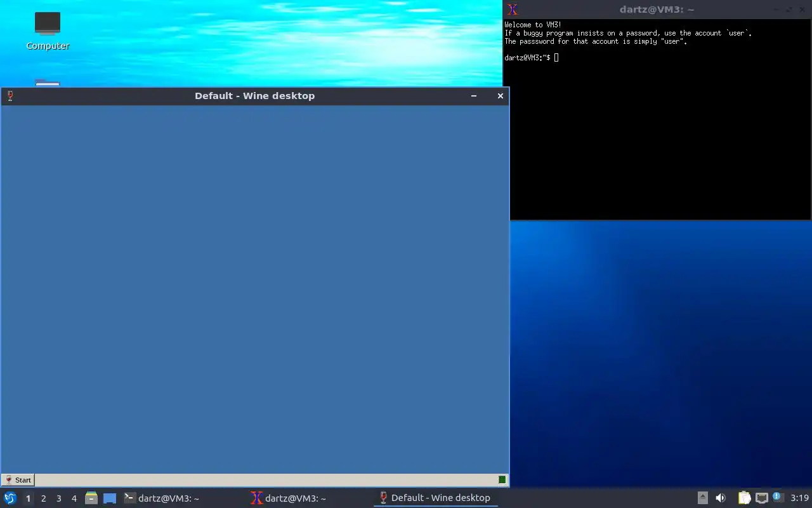Click the 3:19 panel clock
The height and width of the screenshot is (508, 812).
tap(799, 498)
